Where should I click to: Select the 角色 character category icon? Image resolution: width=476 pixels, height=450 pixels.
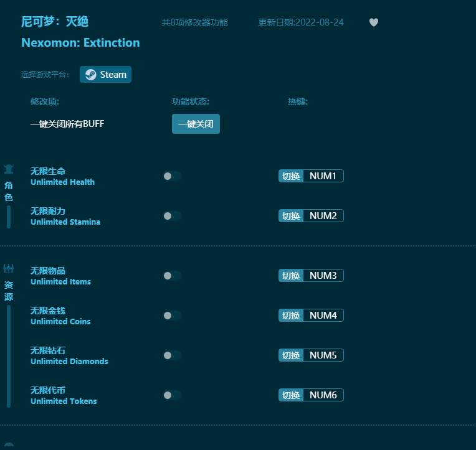[x=9, y=169]
